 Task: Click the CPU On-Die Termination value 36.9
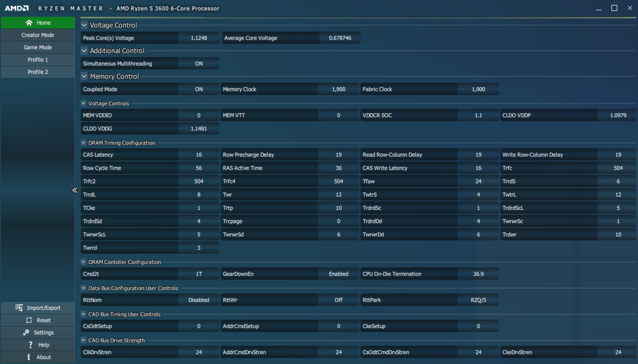pyautogui.click(x=478, y=274)
